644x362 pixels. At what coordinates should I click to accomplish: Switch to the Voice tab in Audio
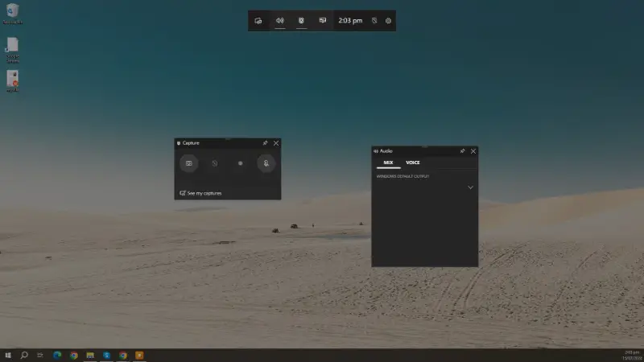tap(412, 162)
